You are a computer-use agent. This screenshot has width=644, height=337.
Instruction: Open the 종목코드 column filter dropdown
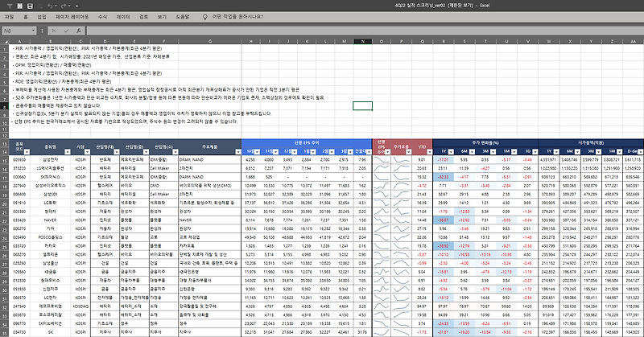pyautogui.click(x=27, y=152)
